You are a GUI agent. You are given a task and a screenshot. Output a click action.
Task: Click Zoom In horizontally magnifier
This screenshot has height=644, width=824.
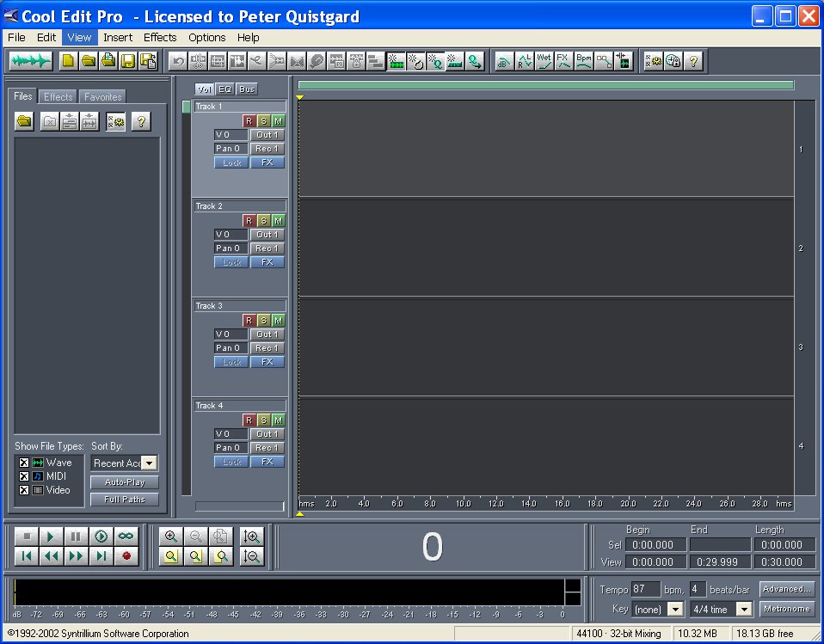tap(171, 537)
